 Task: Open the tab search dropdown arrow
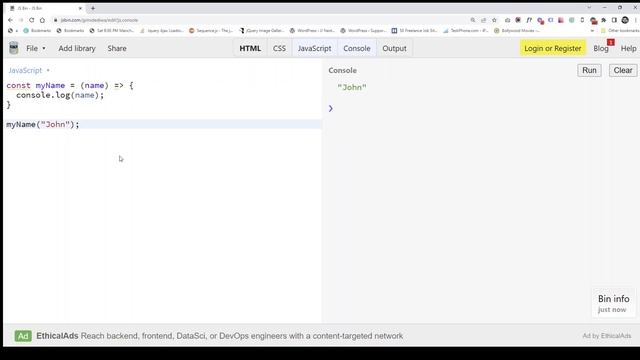click(x=589, y=8)
